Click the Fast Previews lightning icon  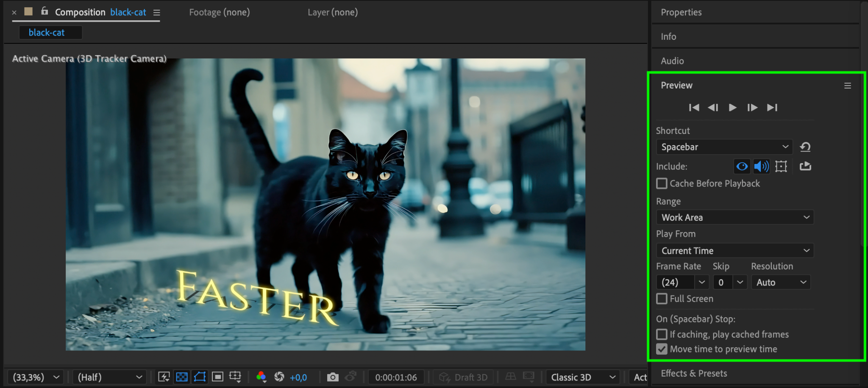(x=164, y=377)
